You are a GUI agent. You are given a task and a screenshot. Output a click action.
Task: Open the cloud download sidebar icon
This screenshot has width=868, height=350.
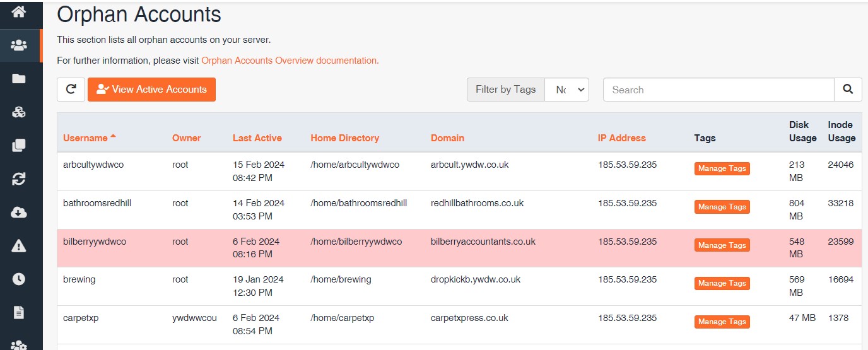(19, 213)
